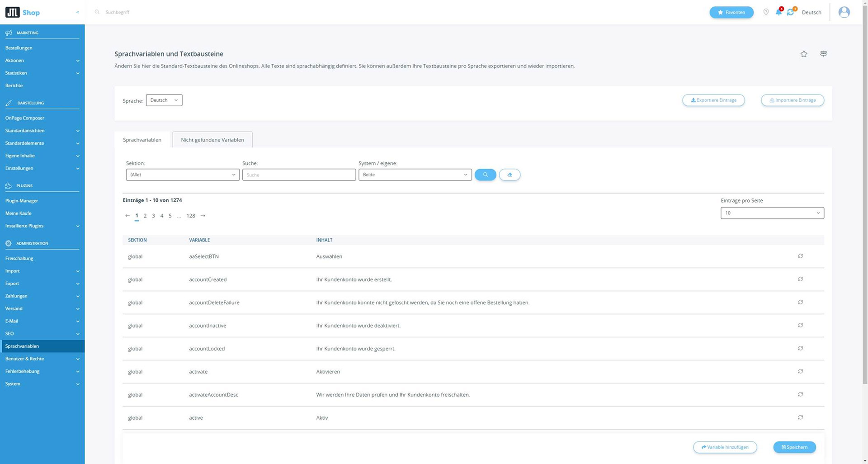
Task: Open the notifications bell icon
Action: point(778,12)
